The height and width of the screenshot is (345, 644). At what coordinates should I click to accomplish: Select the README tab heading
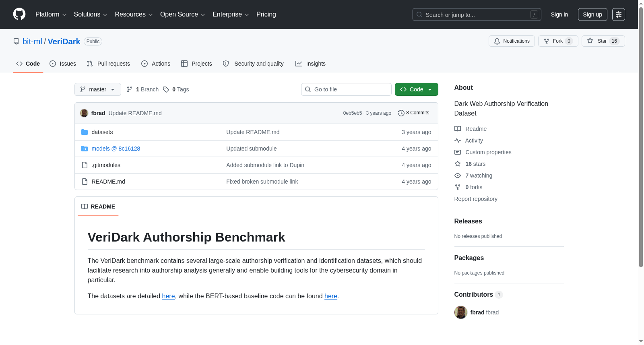tap(98, 207)
